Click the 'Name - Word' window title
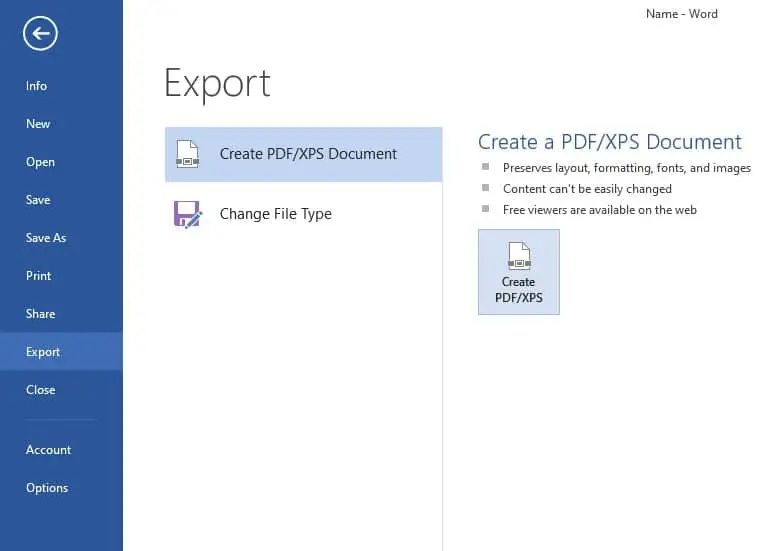 [x=682, y=14]
